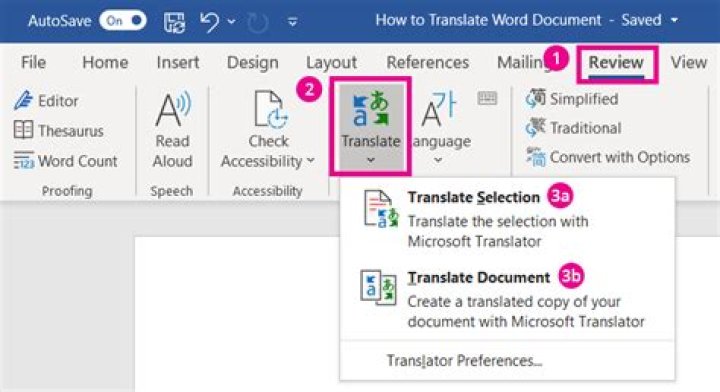Switch to the References tab
720x392 pixels.
[x=428, y=62]
